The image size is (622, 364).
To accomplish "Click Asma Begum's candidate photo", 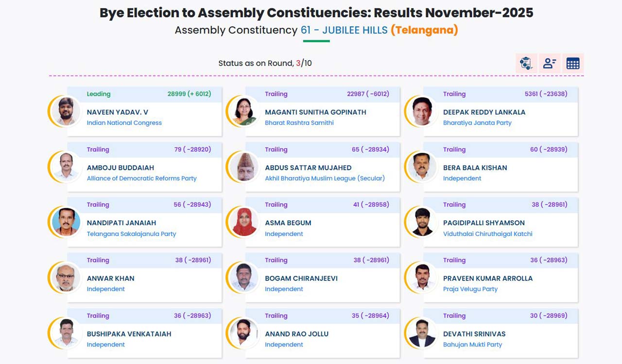I will pos(243,222).
